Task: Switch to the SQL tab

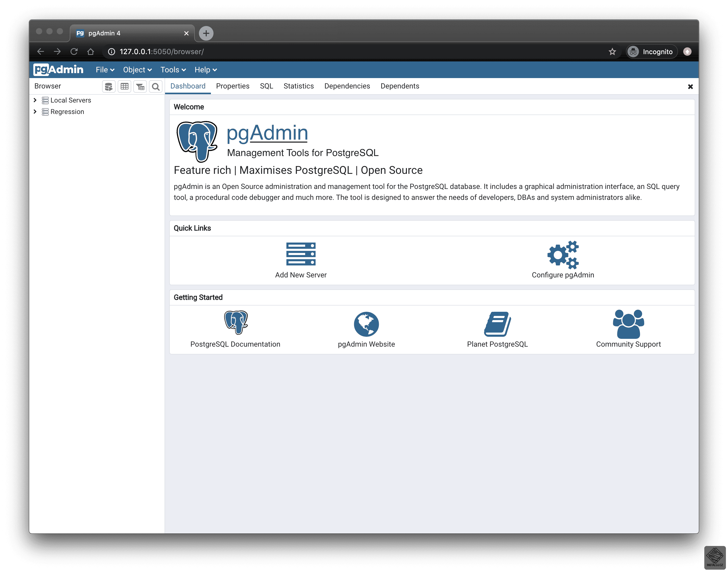Action: pos(266,86)
